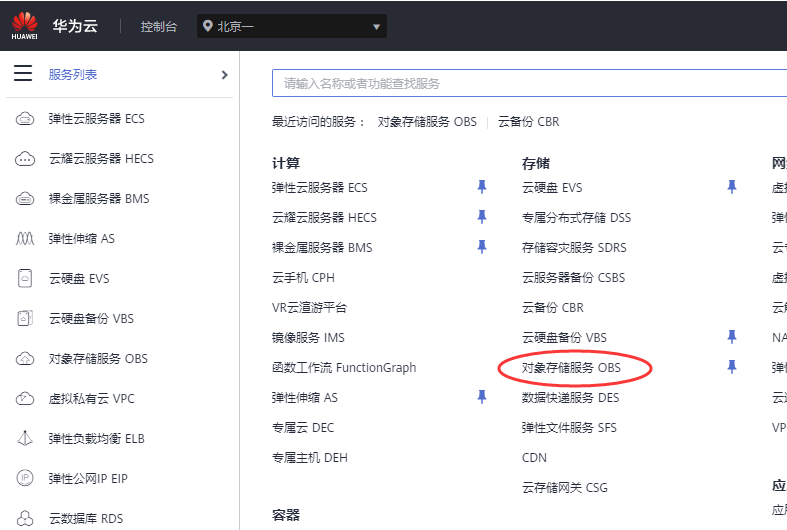
Task: Unpin 云硬盘备份 VBS in 存储 list
Action: click(x=732, y=337)
